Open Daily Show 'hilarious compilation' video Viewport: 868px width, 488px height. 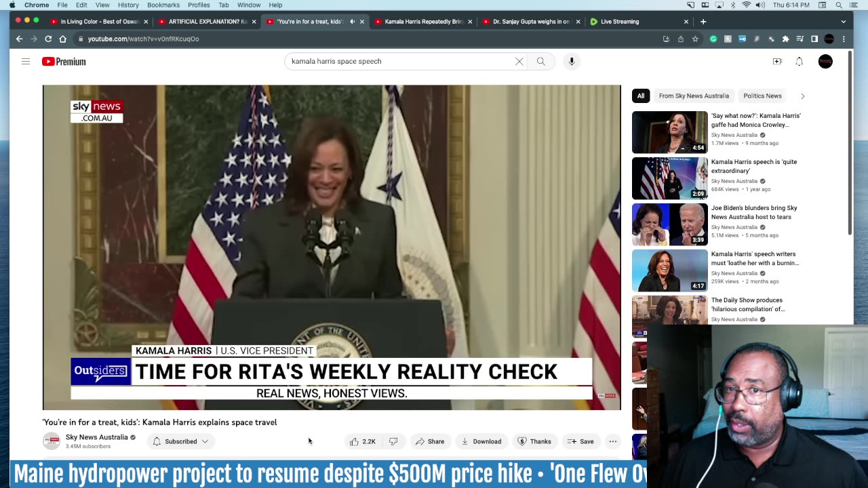[x=747, y=304]
